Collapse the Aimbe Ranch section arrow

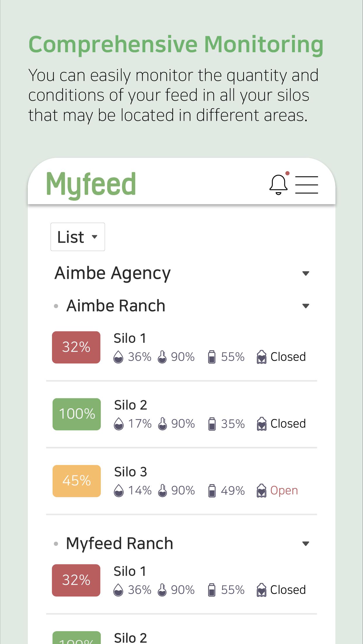306,306
